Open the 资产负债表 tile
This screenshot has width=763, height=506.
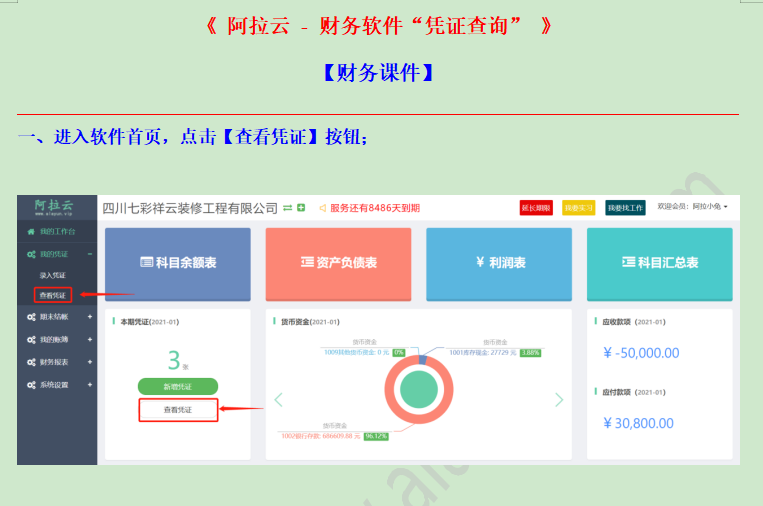tap(338, 264)
